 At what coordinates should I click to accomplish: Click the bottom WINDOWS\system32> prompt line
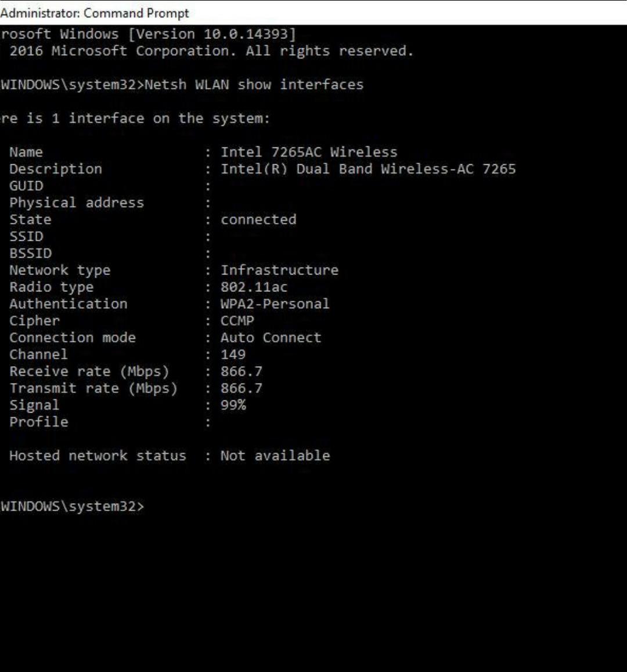[72, 506]
